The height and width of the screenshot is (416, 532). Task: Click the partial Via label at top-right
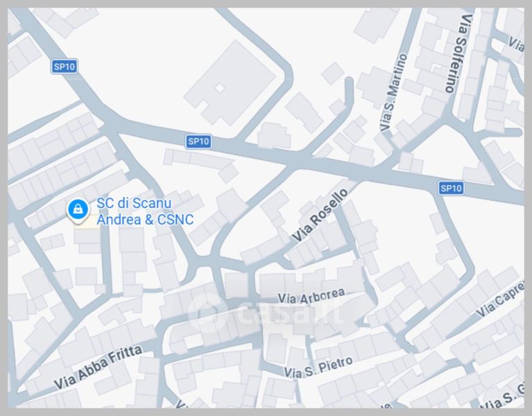point(516,44)
